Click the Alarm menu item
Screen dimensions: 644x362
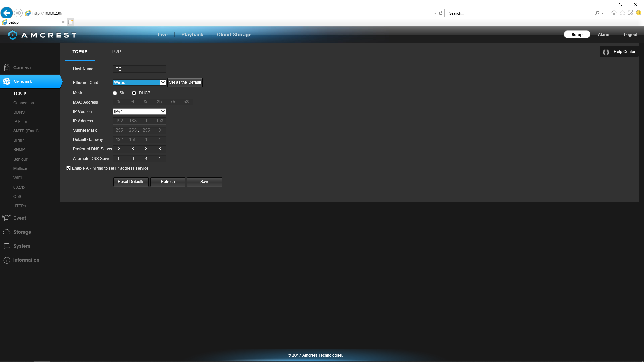pyautogui.click(x=603, y=35)
